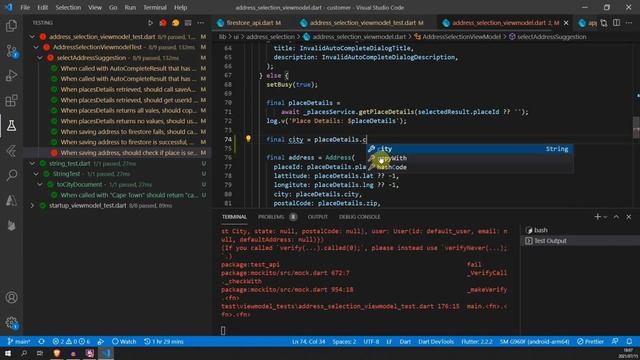Screen dimensions: 640x360
Task: Open notifications bell in status bar
Action: click(629, 342)
